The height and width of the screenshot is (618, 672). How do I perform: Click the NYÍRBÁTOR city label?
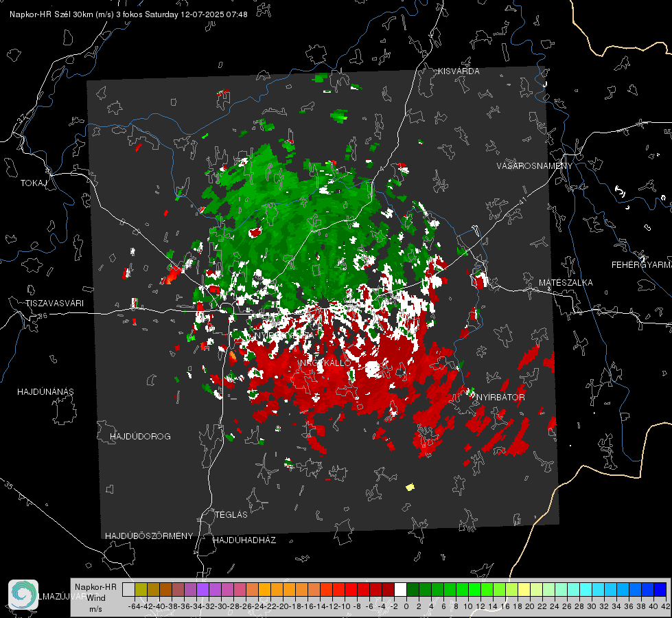[500, 398]
